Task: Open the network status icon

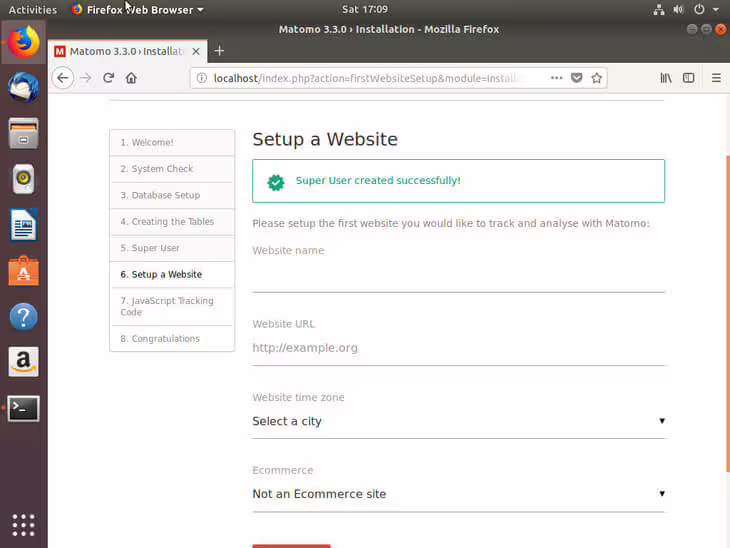Action: pyautogui.click(x=659, y=9)
